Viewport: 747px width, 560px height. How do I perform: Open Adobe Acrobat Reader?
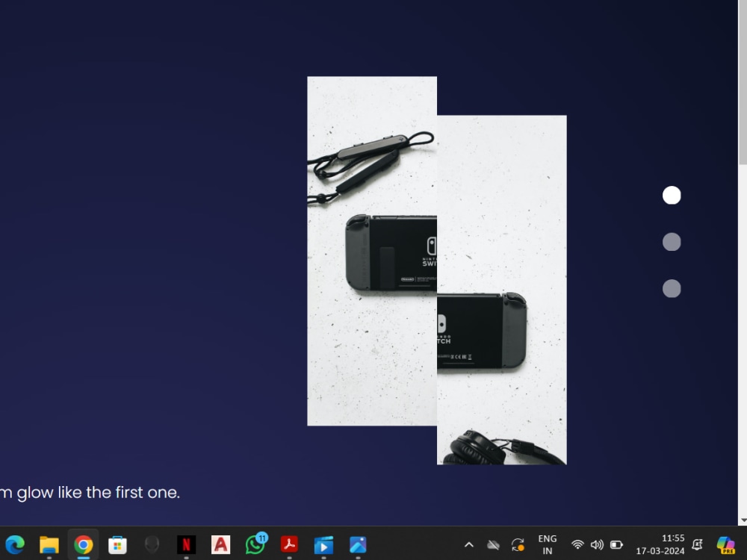289,544
